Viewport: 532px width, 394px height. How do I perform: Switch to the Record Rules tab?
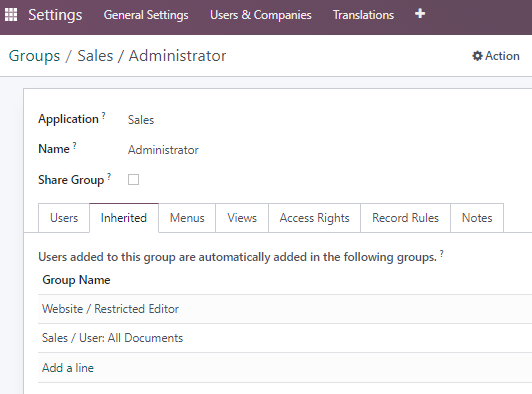405,218
